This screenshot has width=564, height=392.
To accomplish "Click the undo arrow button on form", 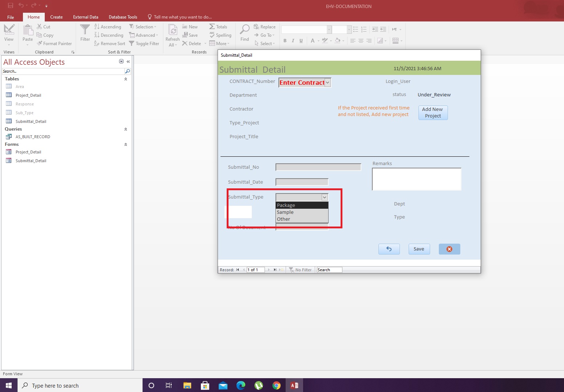I will pos(389,249).
